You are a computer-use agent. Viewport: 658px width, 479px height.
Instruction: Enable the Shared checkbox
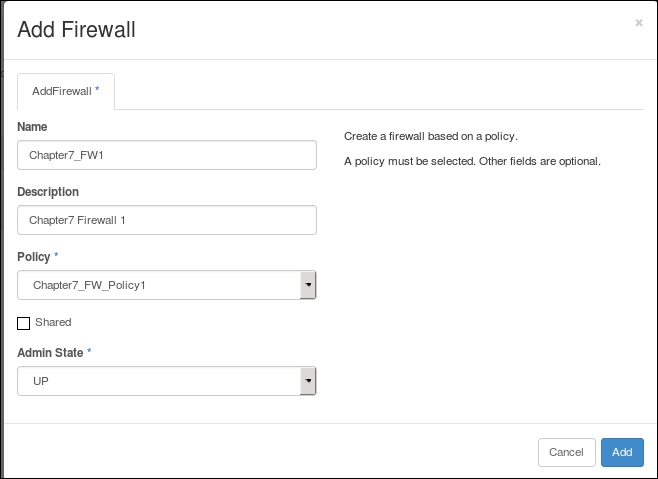tap(24, 323)
